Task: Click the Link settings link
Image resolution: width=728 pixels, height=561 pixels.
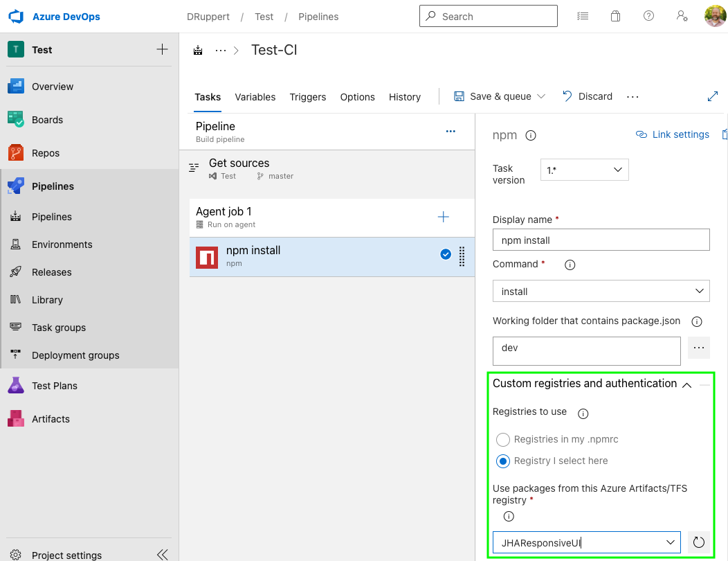Action: [x=673, y=134]
